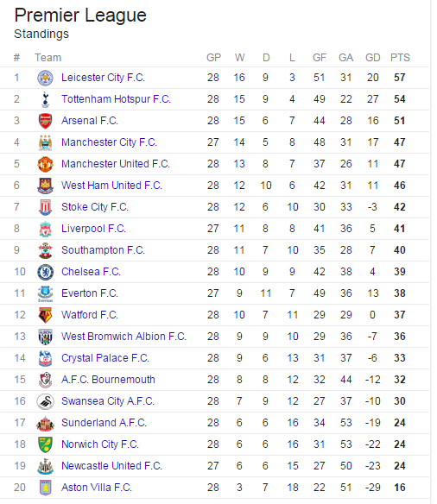Open the Manchester City F.C. link
This screenshot has width=437, height=504.
[x=109, y=142]
